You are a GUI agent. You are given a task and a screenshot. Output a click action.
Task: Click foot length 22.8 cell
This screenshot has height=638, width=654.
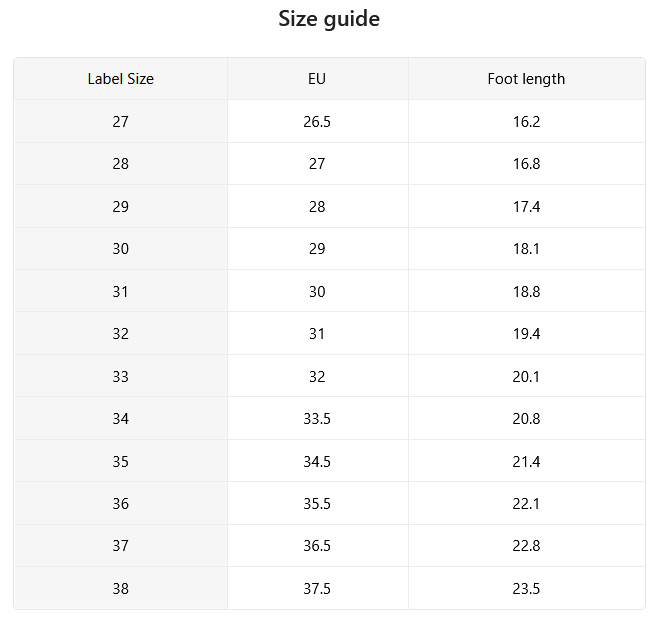[x=526, y=545]
